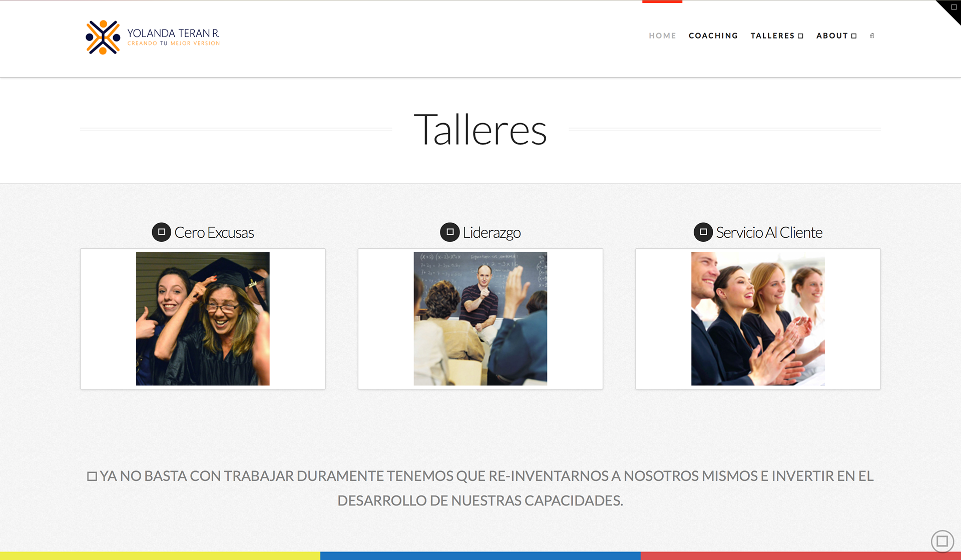Click the graduation photo thumbnail
Screen dimensions: 961x560
pos(203,319)
